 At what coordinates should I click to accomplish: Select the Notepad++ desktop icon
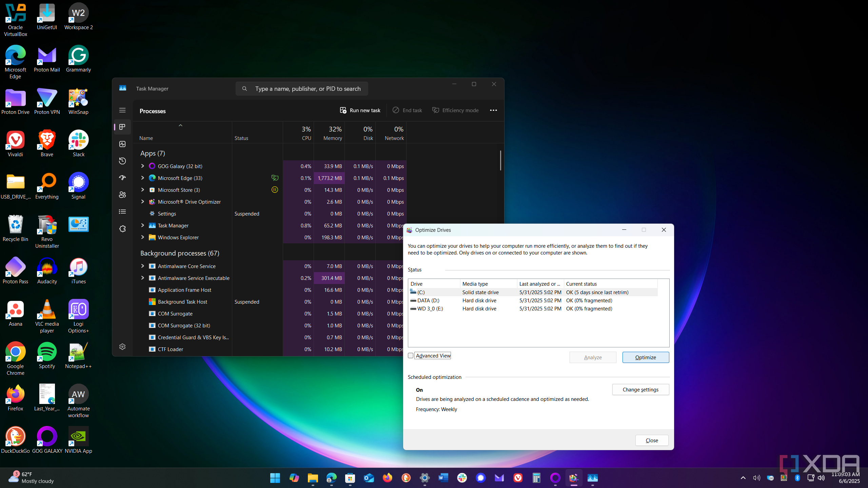tap(78, 355)
